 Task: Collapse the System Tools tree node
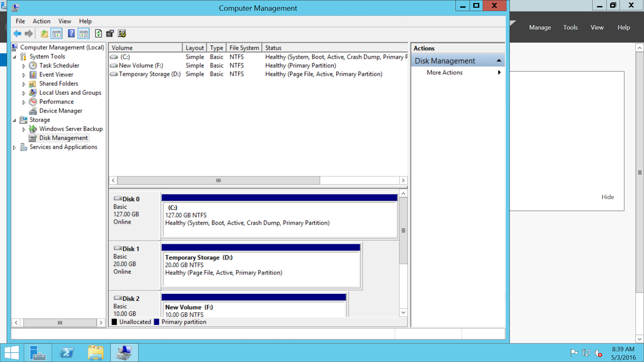tap(14, 57)
